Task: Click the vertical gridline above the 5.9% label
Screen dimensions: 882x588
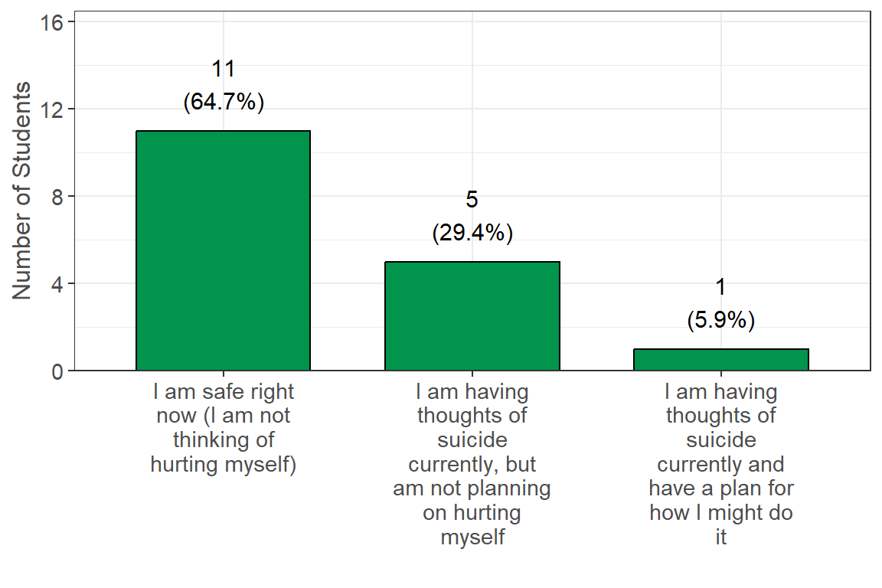Action: click(720, 153)
